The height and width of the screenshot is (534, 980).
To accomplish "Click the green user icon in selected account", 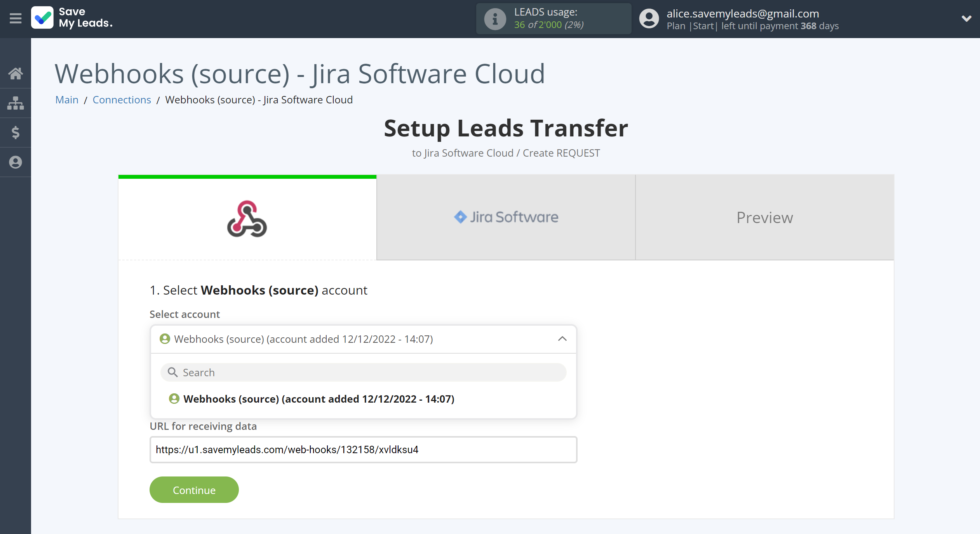I will point(165,339).
